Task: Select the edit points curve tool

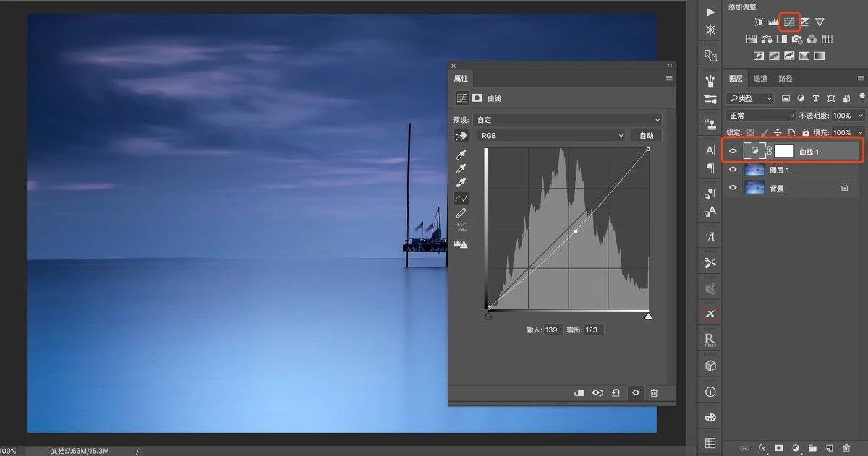Action: pos(461,199)
